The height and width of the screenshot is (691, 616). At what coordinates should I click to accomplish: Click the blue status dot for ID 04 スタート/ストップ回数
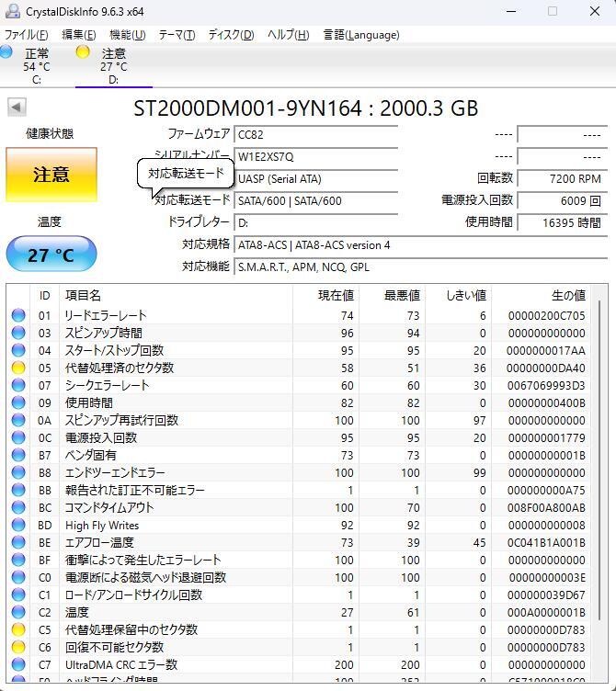tap(18, 350)
